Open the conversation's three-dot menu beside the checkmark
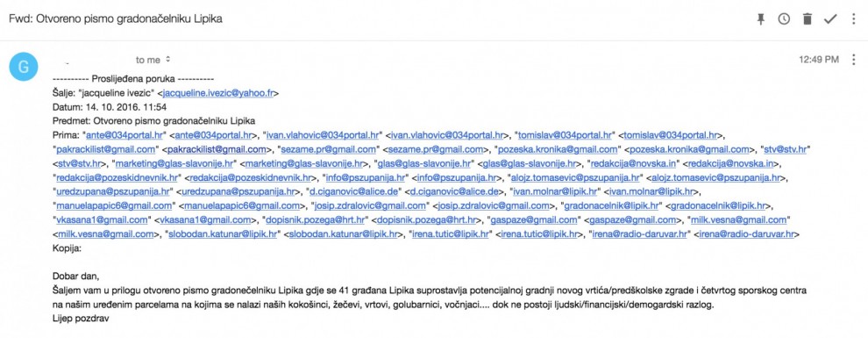This screenshot has width=868, height=338. 853,18
